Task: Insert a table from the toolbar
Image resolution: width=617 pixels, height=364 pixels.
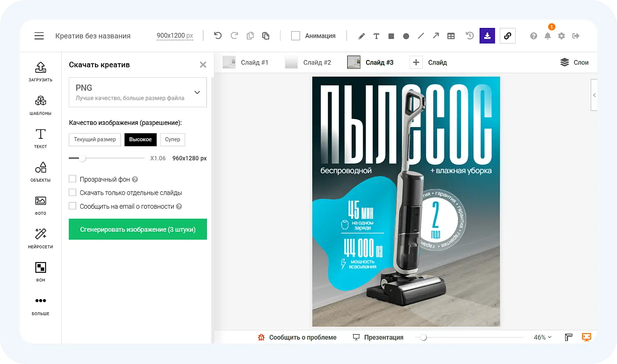Action: pos(451,36)
